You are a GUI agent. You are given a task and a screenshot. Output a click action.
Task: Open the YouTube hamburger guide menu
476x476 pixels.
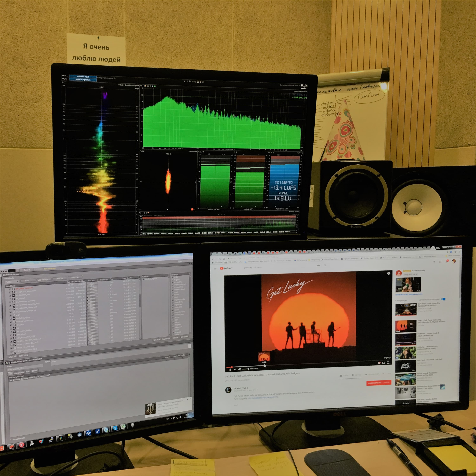pos(215,268)
